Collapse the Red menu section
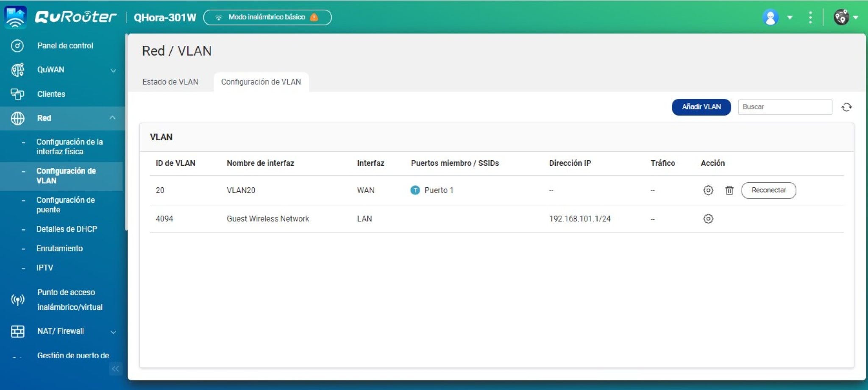Screen dimensions: 868x390 pos(112,118)
